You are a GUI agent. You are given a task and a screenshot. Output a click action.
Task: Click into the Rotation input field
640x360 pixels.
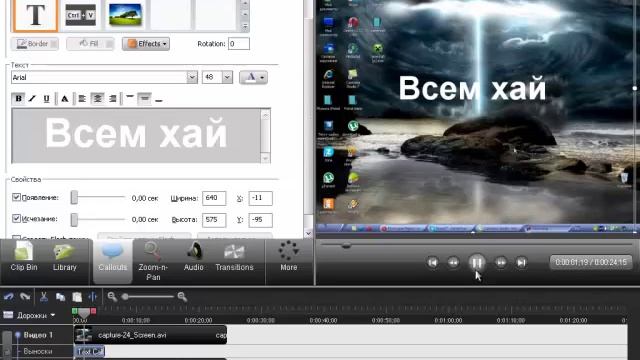[x=239, y=44]
